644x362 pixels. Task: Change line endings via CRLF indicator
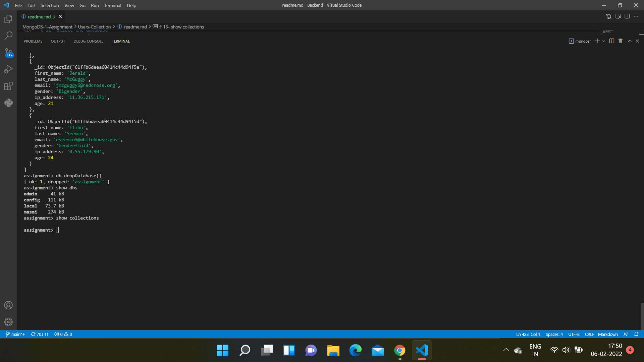point(590,334)
